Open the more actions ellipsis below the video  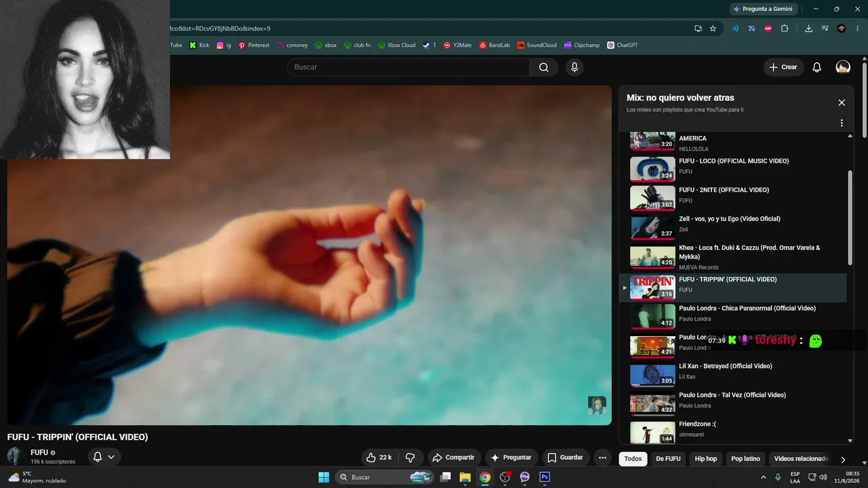pyautogui.click(x=602, y=457)
